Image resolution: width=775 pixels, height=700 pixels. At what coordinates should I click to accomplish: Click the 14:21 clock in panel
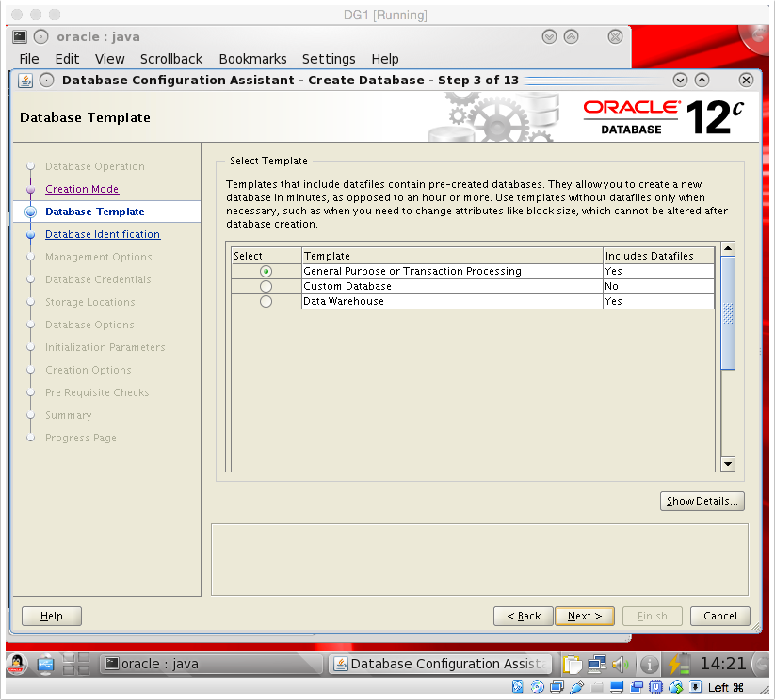click(723, 664)
